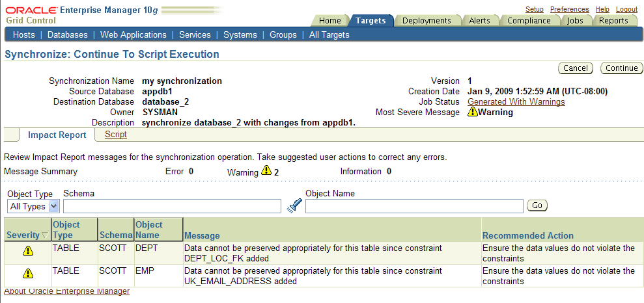The height and width of the screenshot is (303, 644).
Task: Sort by the Severity column arrow
Action: 45,235
